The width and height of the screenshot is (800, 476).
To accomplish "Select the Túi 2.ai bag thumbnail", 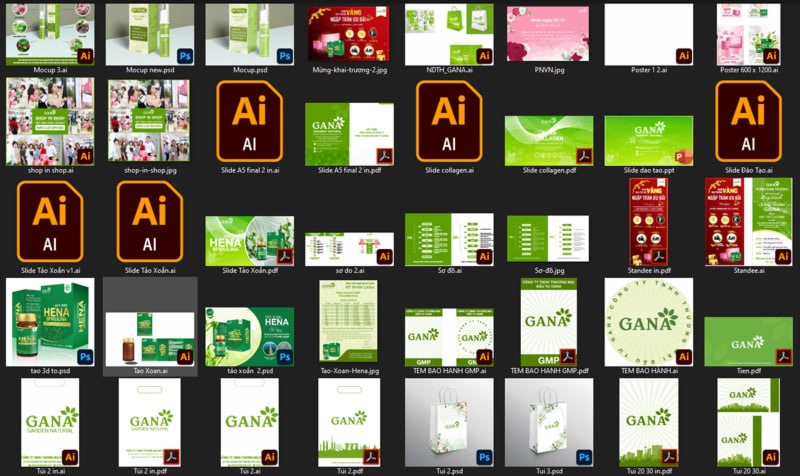I will coord(249,422).
